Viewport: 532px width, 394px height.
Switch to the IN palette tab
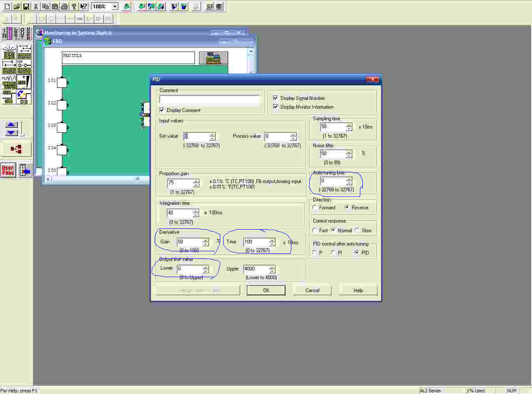click(x=5, y=34)
